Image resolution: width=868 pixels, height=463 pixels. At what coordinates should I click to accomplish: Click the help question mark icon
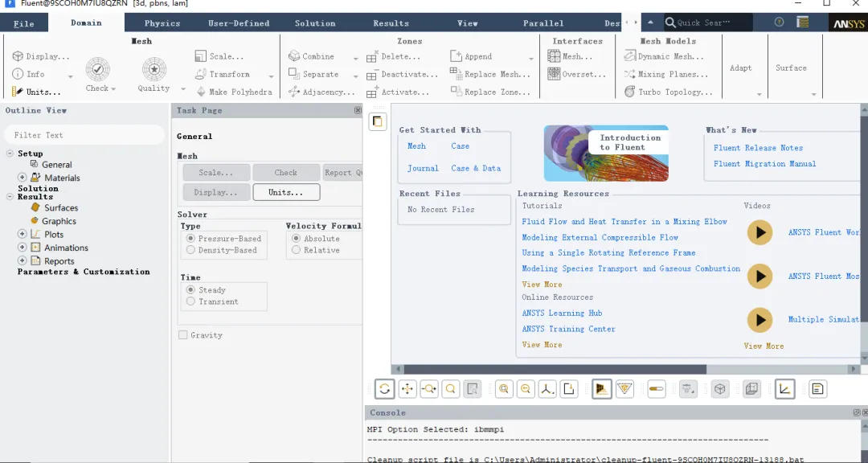779,23
